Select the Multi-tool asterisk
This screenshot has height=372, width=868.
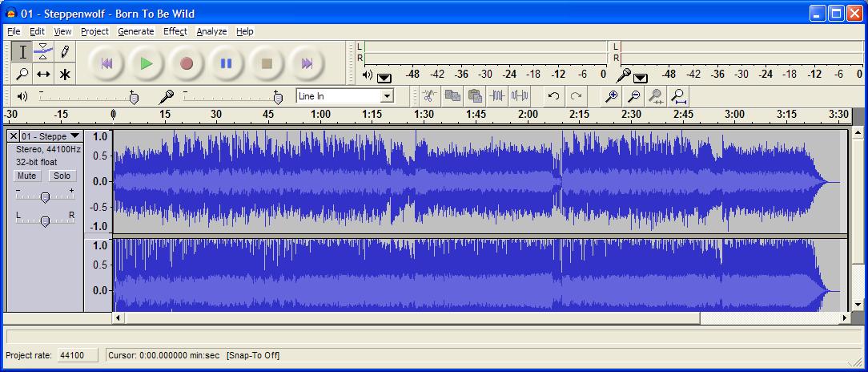(x=65, y=74)
